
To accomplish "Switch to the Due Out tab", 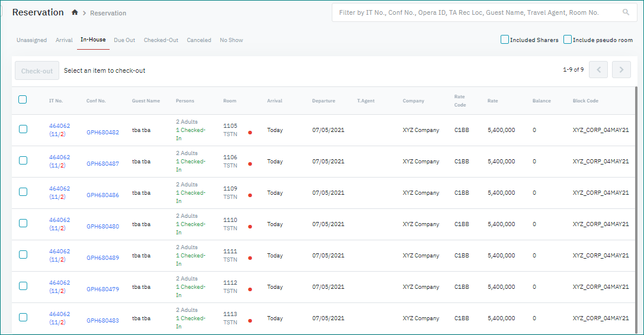I will [x=124, y=40].
